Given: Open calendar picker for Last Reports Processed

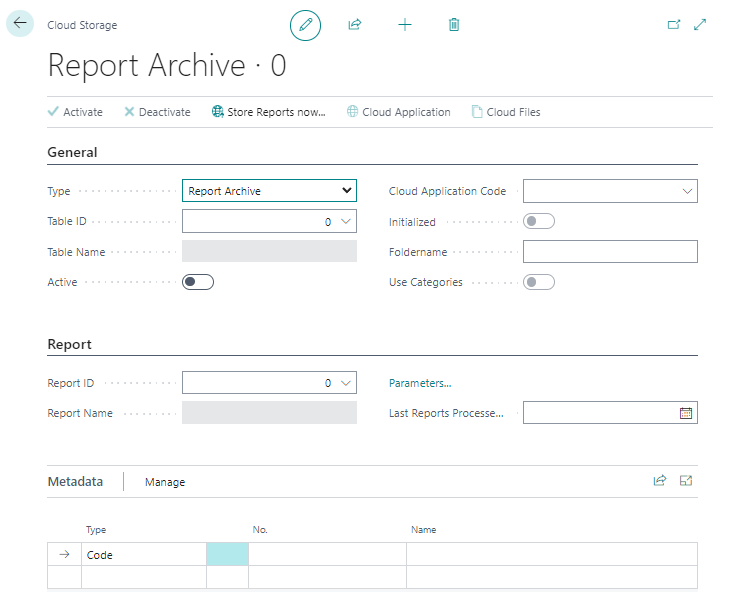Looking at the screenshot, I should [x=686, y=413].
